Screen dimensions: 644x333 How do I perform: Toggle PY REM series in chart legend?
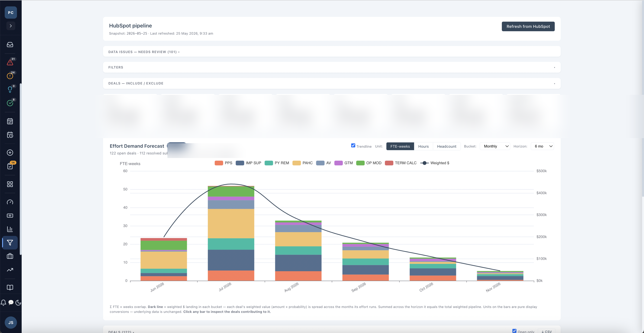277,163
